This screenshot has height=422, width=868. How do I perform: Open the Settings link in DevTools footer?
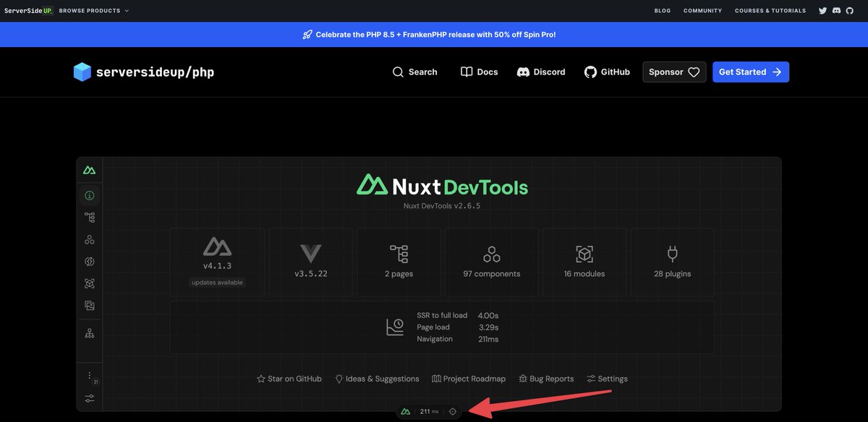(607, 379)
